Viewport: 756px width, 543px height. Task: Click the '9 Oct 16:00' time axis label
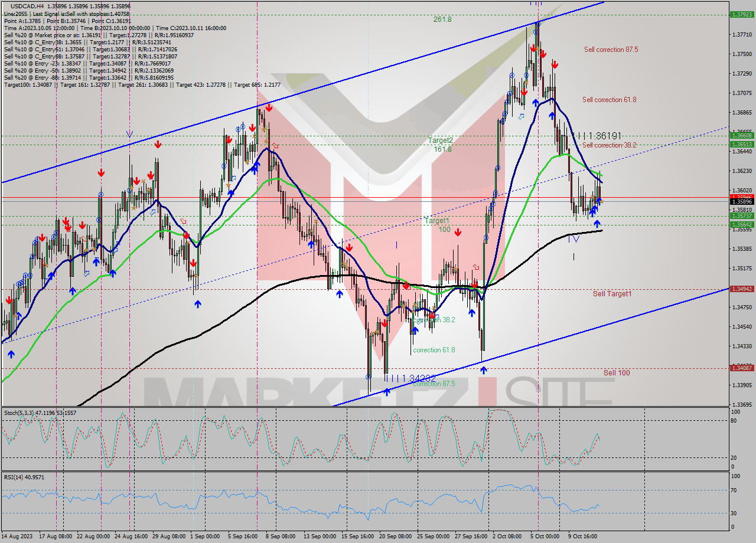582,537
